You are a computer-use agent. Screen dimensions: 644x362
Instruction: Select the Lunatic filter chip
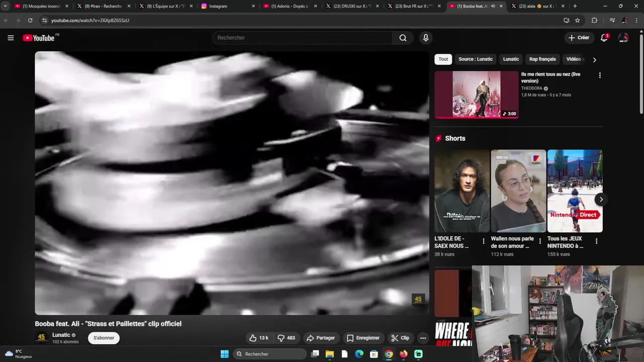(511, 59)
